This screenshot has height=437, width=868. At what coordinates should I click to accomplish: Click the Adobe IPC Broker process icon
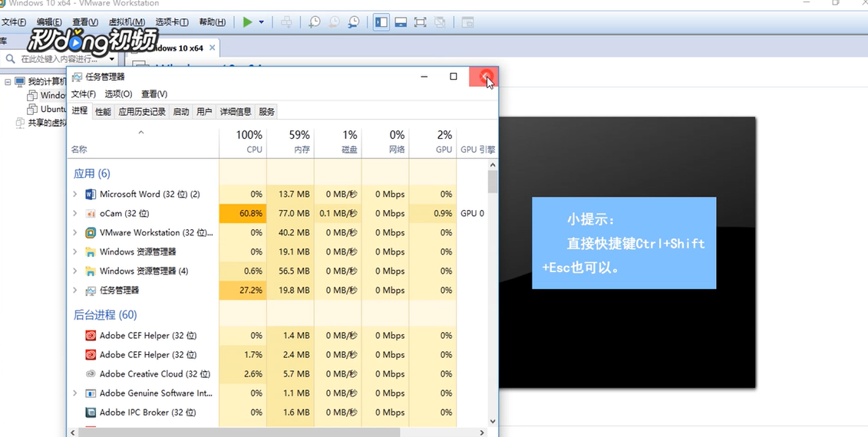tap(91, 412)
